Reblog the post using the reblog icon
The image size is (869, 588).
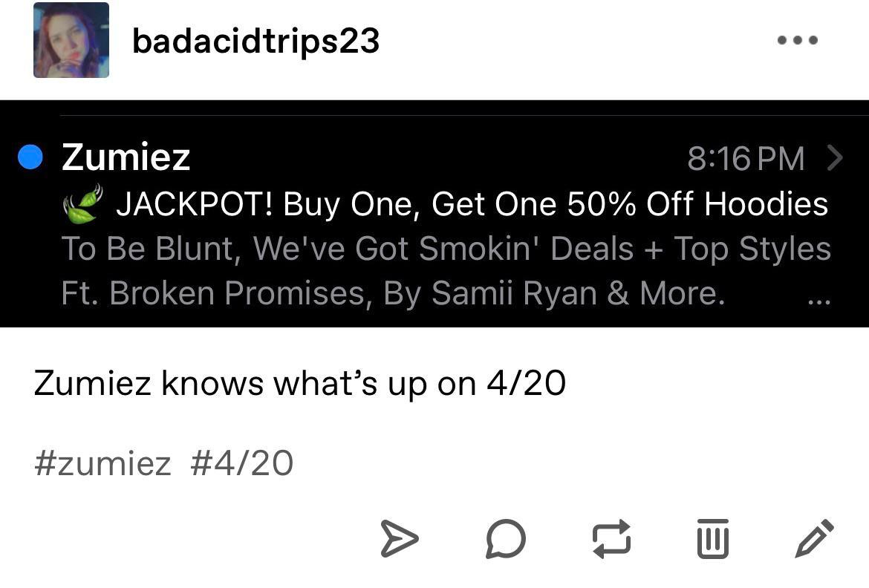click(610, 540)
